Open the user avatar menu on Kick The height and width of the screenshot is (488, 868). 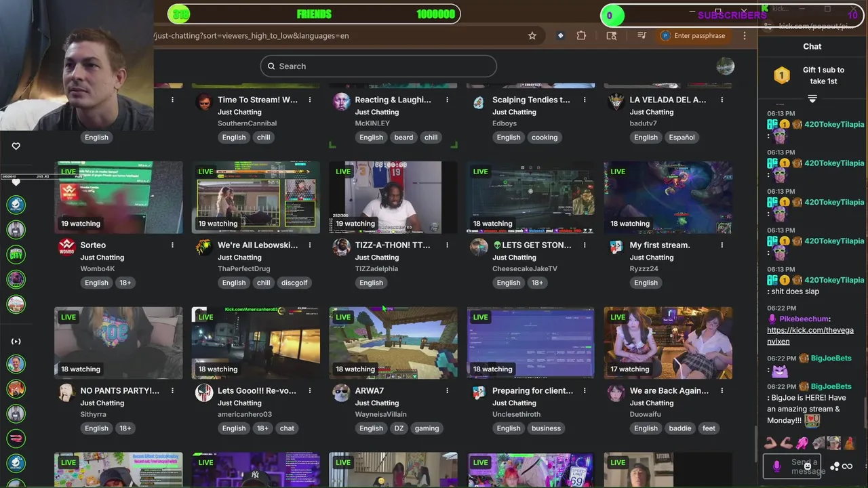[726, 66]
